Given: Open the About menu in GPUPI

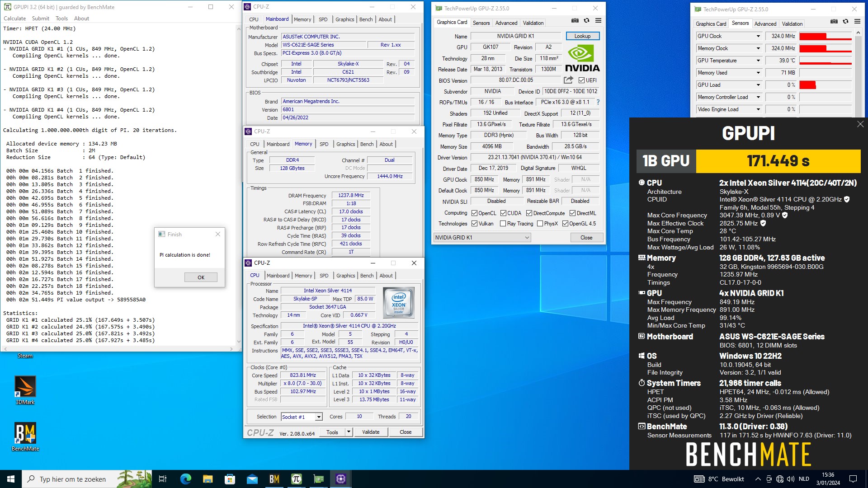Looking at the screenshot, I should click(x=81, y=19).
